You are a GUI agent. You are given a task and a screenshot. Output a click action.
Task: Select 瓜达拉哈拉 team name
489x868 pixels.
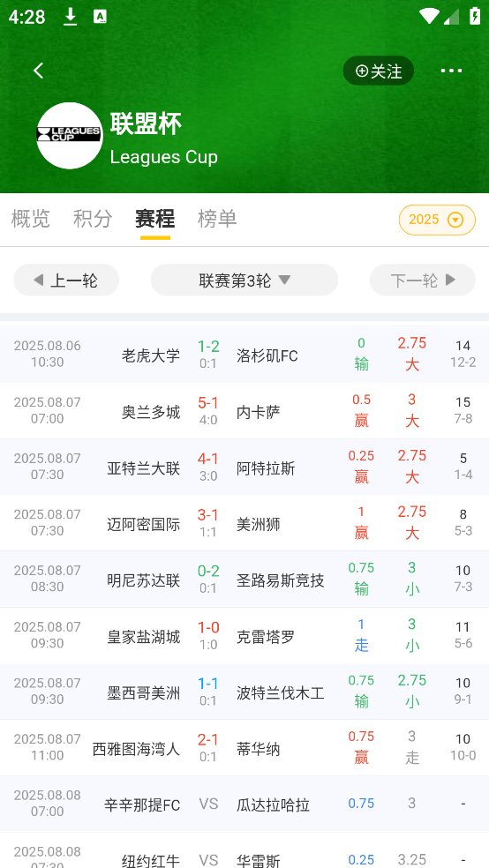[273, 805]
